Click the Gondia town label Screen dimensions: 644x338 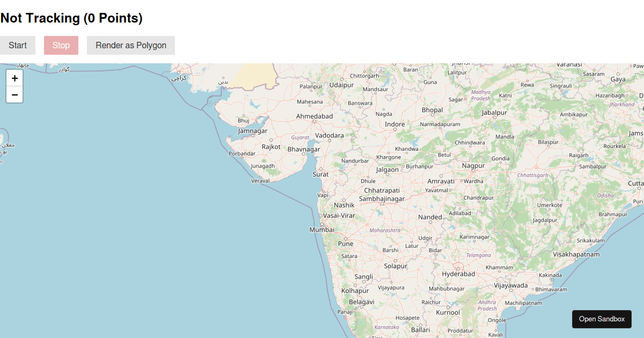coord(501,159)
